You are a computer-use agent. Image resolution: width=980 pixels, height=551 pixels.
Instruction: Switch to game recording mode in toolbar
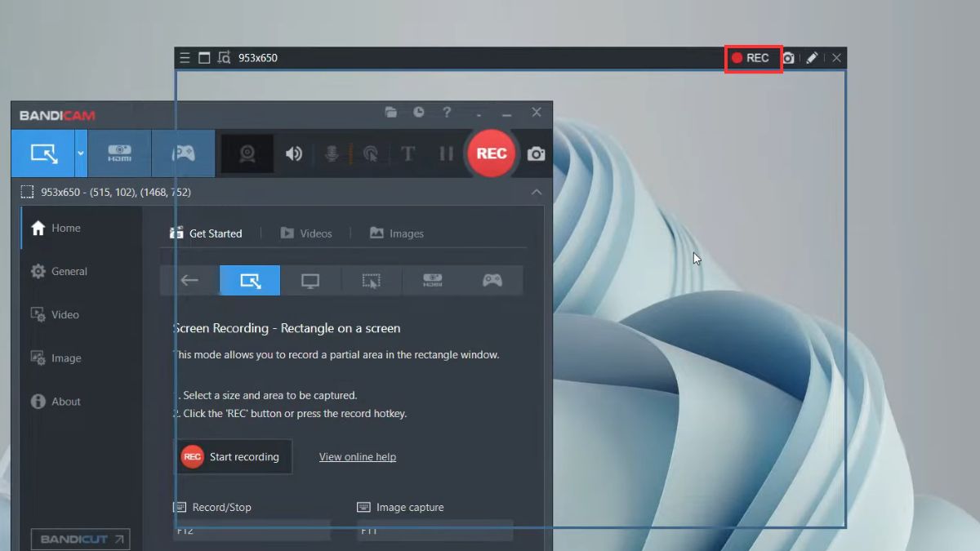pos(184,153)
